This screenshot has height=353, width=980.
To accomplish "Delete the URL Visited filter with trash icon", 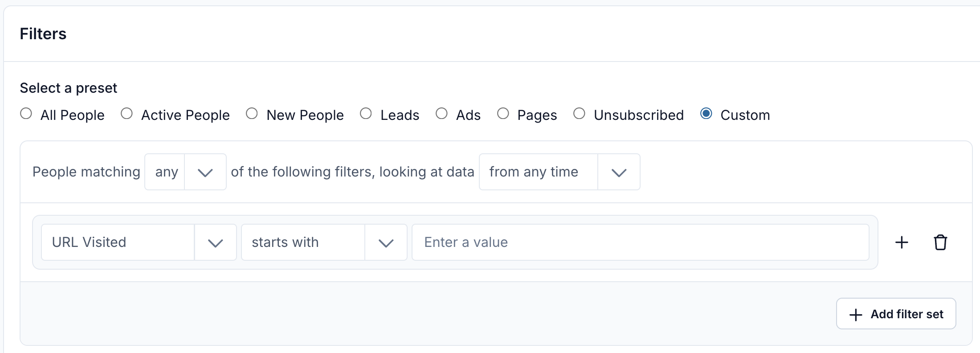I will click(940, 242).
